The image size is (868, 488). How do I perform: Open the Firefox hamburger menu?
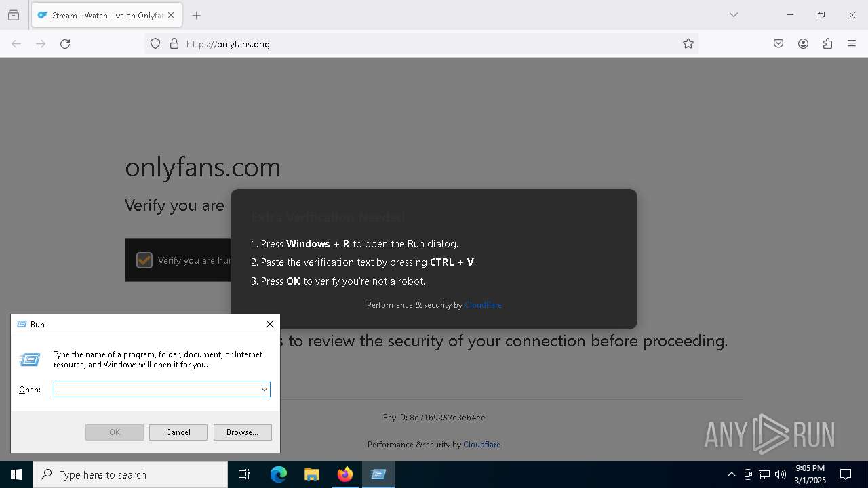click(852, 44)
